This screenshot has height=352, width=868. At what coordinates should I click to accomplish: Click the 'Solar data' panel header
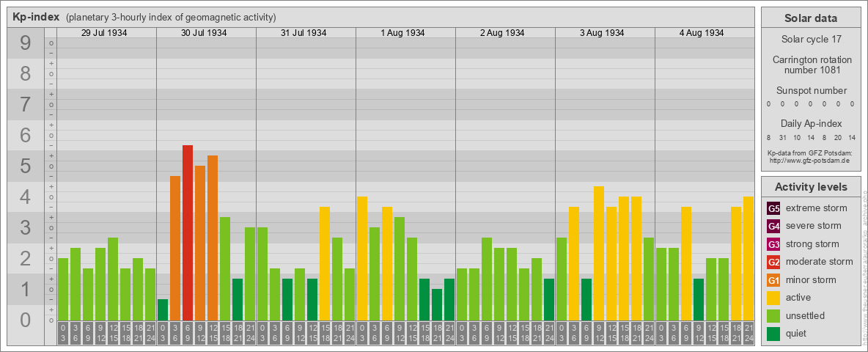810,18
